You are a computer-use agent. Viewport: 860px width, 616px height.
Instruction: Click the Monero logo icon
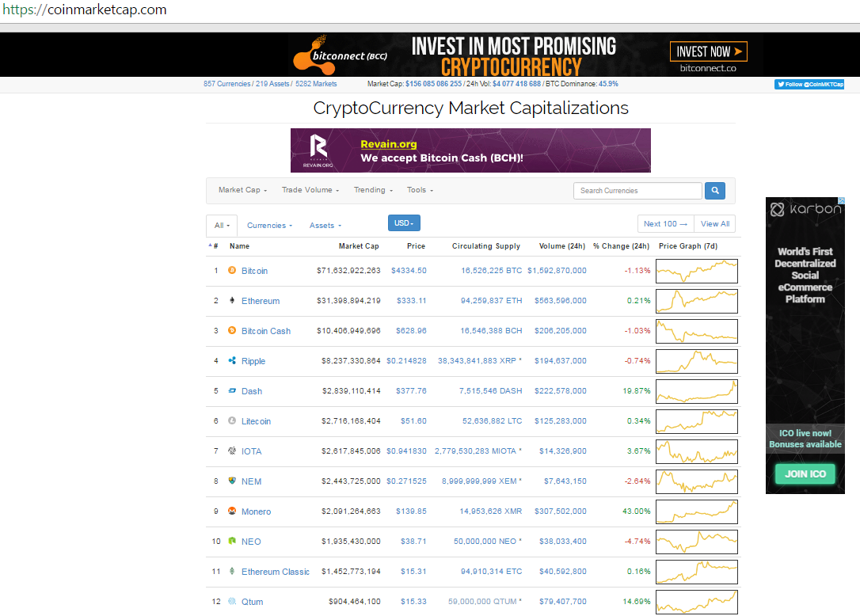tap(232, 511)
